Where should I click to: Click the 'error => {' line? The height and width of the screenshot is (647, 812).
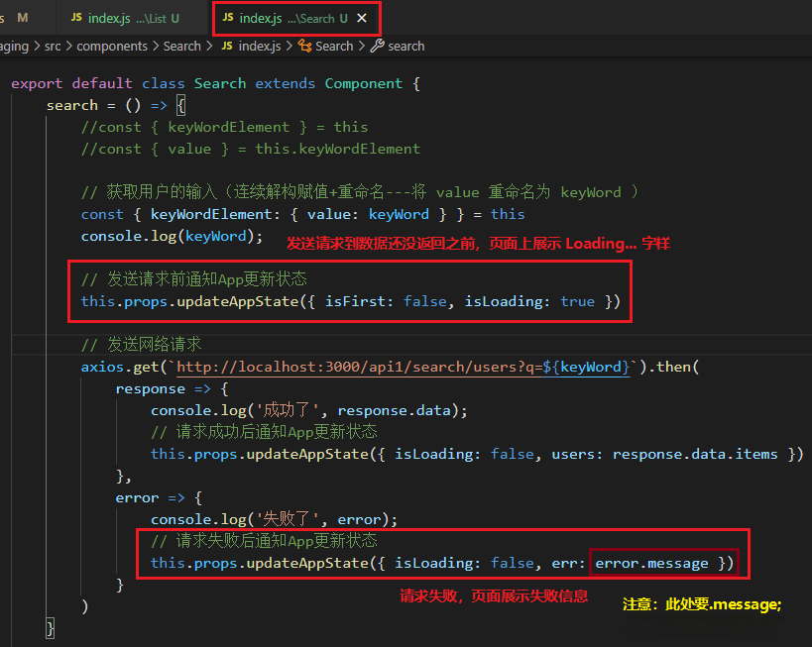pyautogui.click(x=159, y=498)
